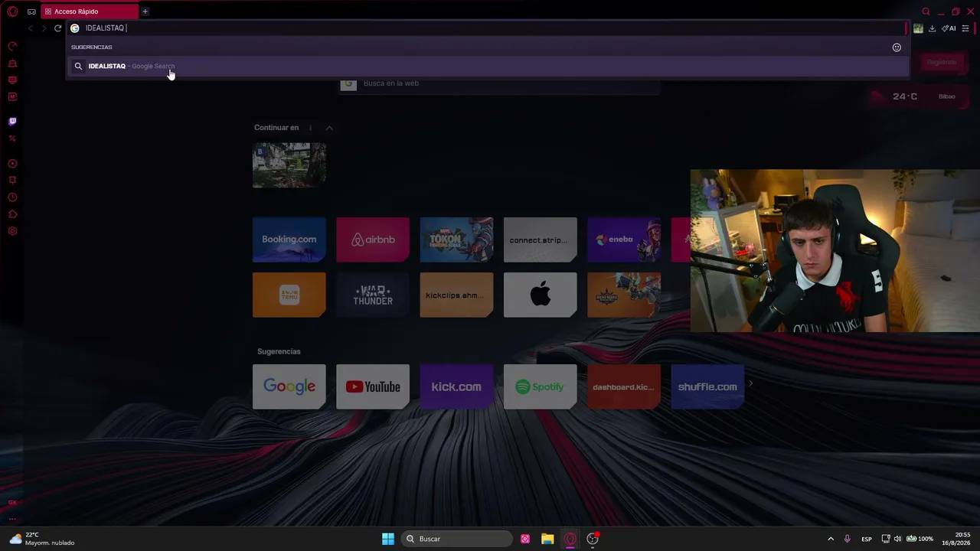This screenshot has width=980, height=551.
Task: Open the downloads toolbar icon
Action: [932, 28]
